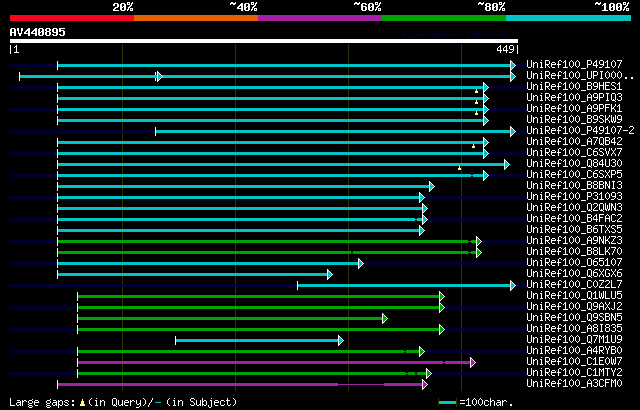The image size is (640, 410).
Task: Click the purple ~60% identity legend segment
Action: coord(320,18)
